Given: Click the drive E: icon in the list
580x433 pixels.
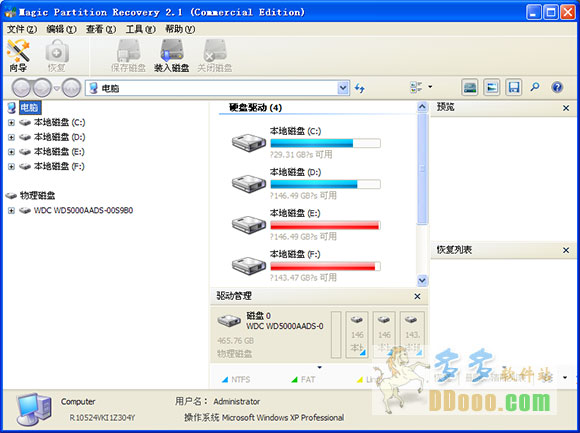Looking at the screenshot, I should (249, 225).
